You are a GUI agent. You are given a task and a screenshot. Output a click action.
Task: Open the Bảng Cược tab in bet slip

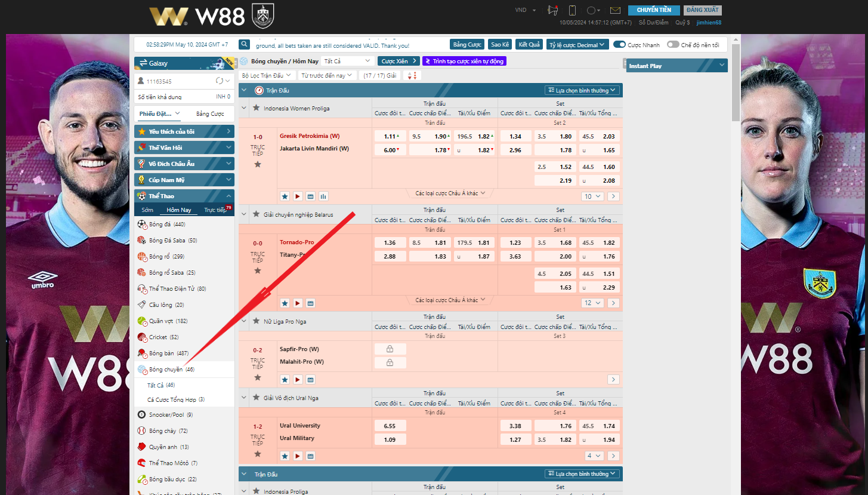210,113
